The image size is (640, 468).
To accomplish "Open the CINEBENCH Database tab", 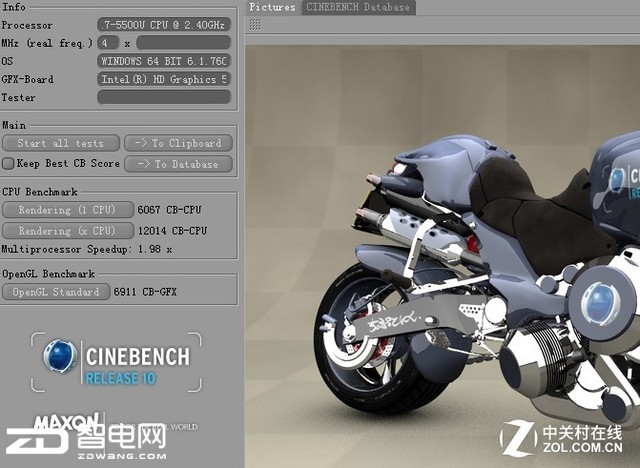I will tap(358, 7).
